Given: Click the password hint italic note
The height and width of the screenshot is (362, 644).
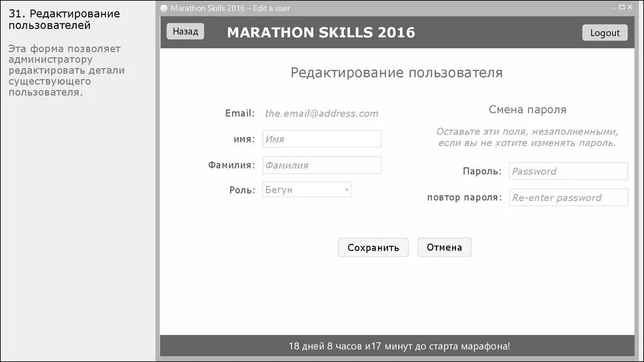Looking at the screenshot, I should point(528,137).
